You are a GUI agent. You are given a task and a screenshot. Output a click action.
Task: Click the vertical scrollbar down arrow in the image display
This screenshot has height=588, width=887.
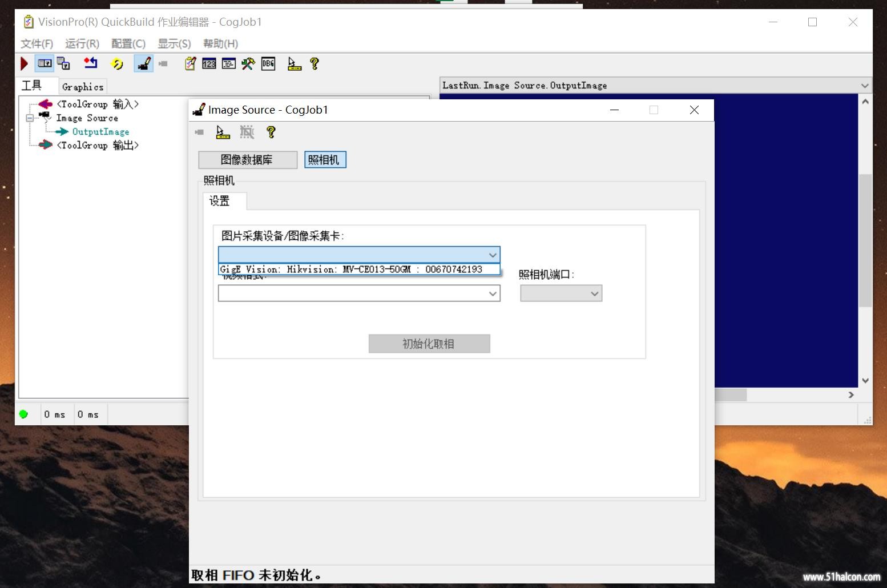coord(865,381)
